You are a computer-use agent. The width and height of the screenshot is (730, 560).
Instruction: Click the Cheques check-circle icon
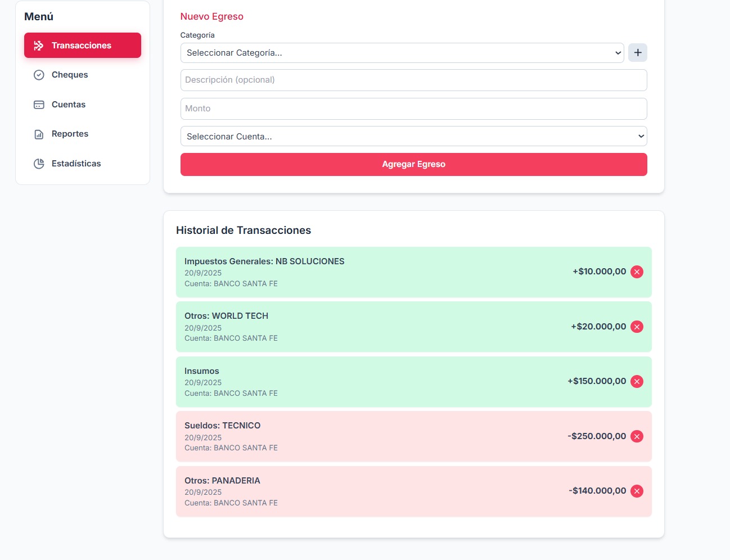[x=39, y=75]
